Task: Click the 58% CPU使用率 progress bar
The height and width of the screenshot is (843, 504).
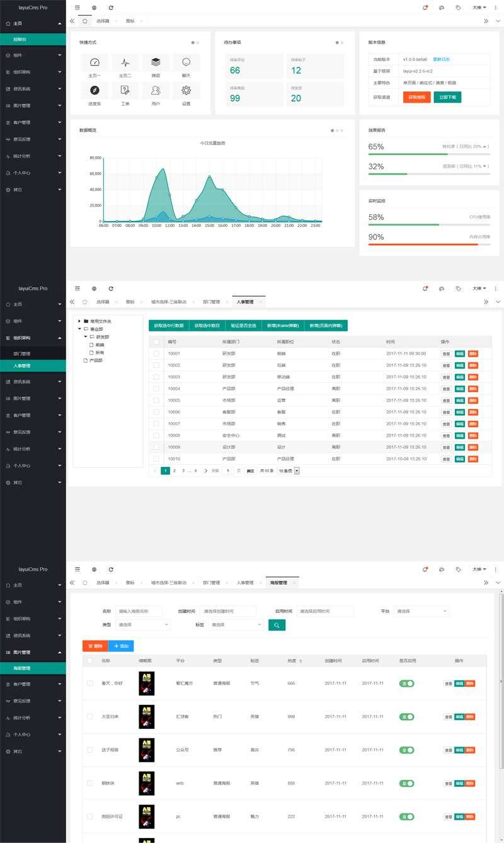Action: pyautogui.click(x=429, y=224)
